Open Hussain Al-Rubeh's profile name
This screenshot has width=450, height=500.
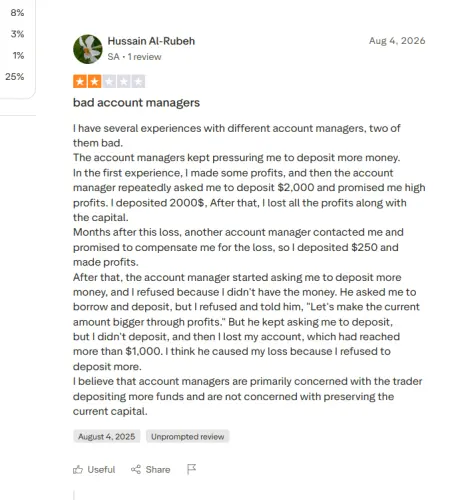click(x=151, y=41)
